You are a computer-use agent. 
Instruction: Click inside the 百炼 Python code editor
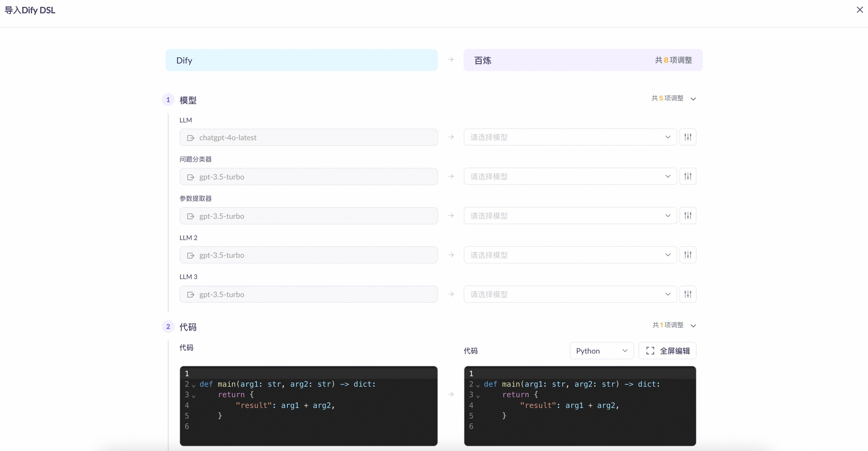(580, 418)
